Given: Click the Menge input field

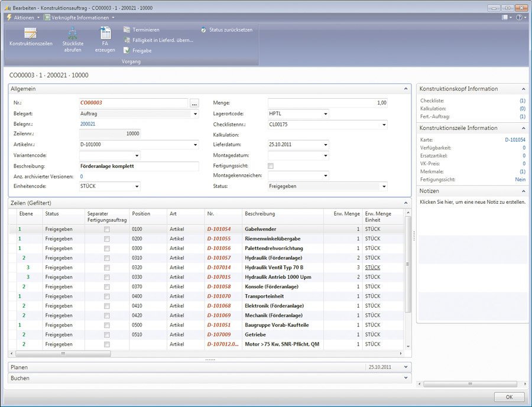Looking at the screenshot, I should (x=327, y=103).
